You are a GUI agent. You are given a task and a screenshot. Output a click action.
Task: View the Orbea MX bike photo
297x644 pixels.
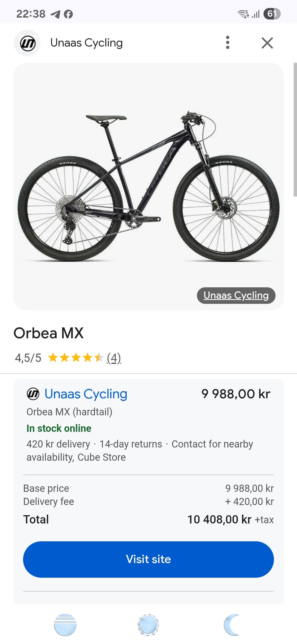tap(148, 186)
